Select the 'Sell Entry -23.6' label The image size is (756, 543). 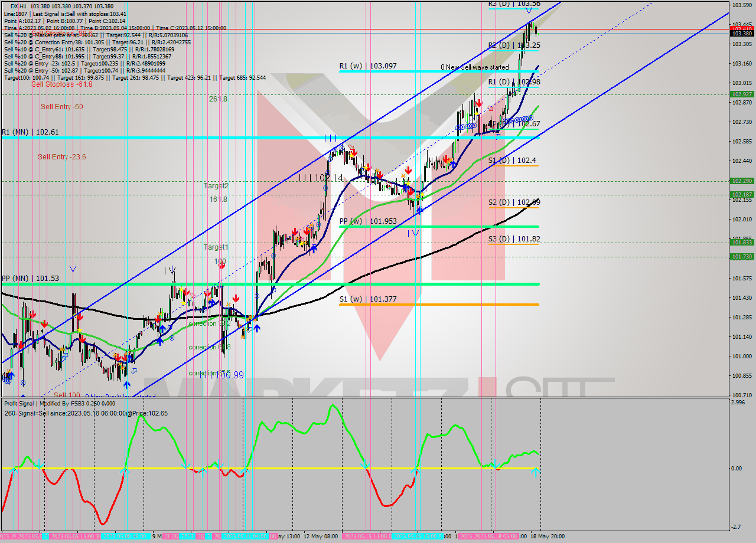pos(61,157)
